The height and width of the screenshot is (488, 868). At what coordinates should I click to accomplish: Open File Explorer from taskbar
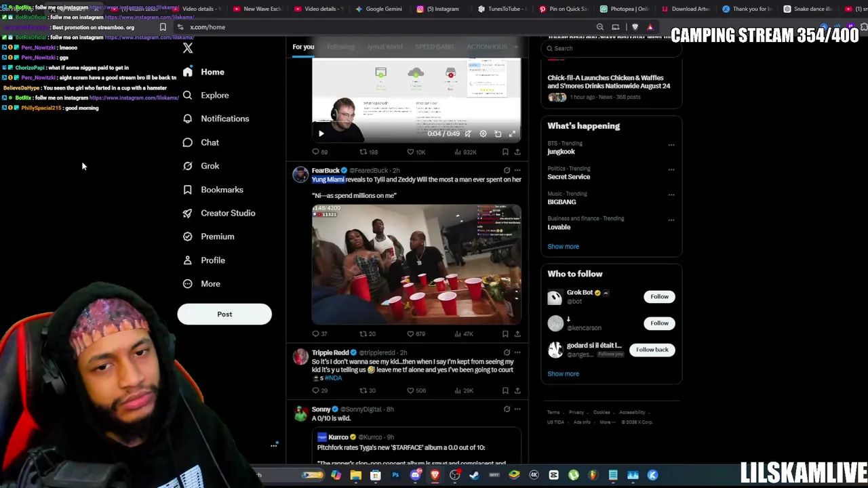[356, 475]
